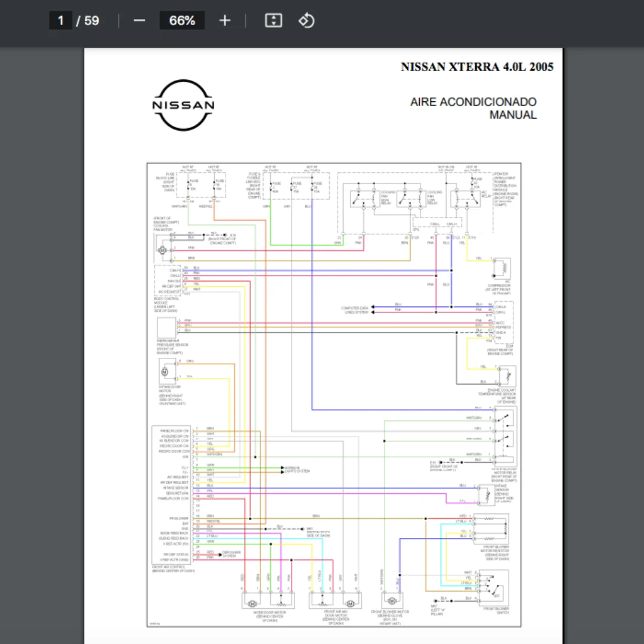Click the 'DEFOGGER SYSTEM' label
This screenshot has width=644, height=644.
[231, 554]
